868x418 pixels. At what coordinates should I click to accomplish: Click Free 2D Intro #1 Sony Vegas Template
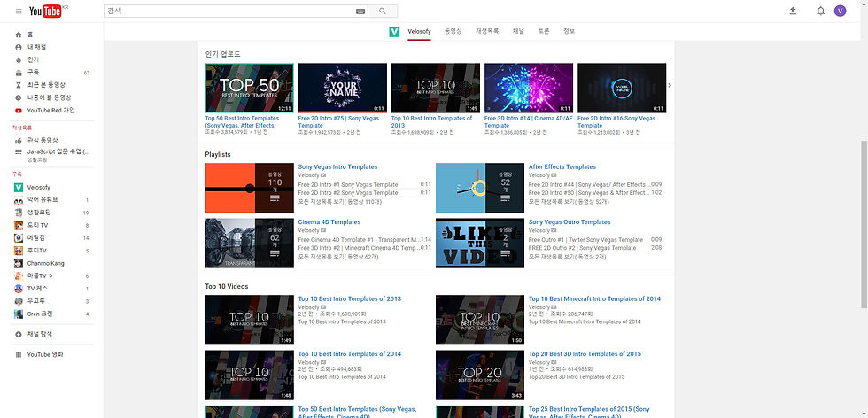(x=347, y=185)
